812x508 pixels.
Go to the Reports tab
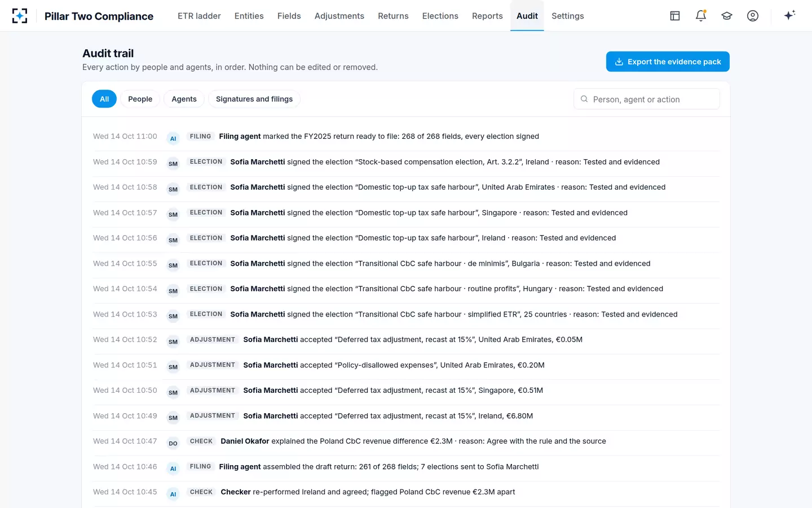487,16
